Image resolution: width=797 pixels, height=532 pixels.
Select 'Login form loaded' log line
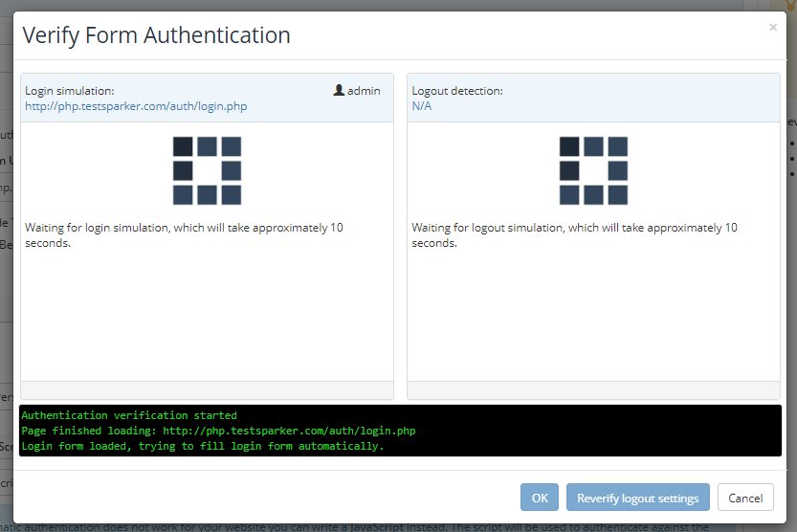coord(202,446)
